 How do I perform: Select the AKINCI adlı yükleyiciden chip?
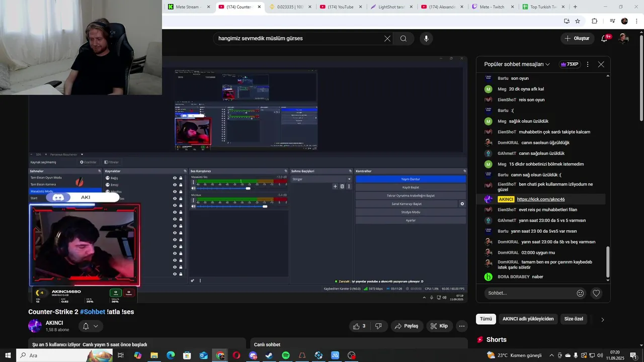528,319
